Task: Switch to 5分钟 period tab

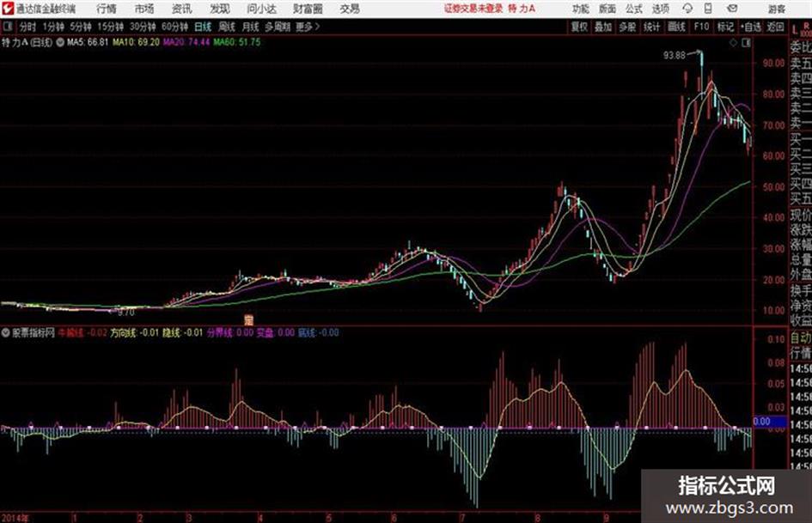Action: pos(81,27)
